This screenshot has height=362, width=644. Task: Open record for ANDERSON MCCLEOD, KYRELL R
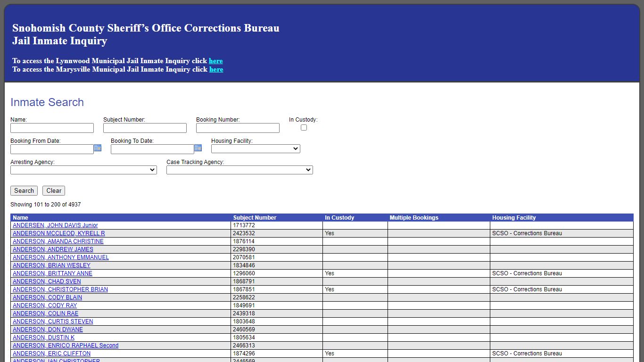tap(59, 233)
